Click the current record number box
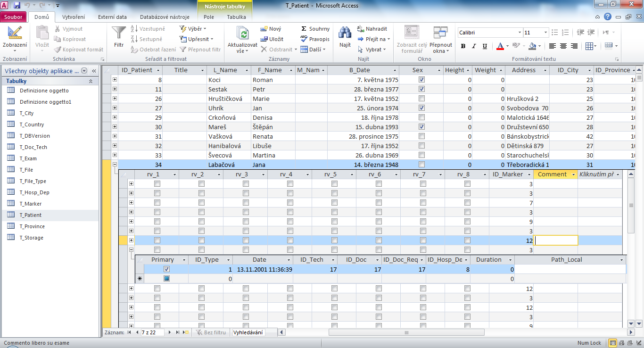Viewport: 644px width, 348px height. [152, 332]
